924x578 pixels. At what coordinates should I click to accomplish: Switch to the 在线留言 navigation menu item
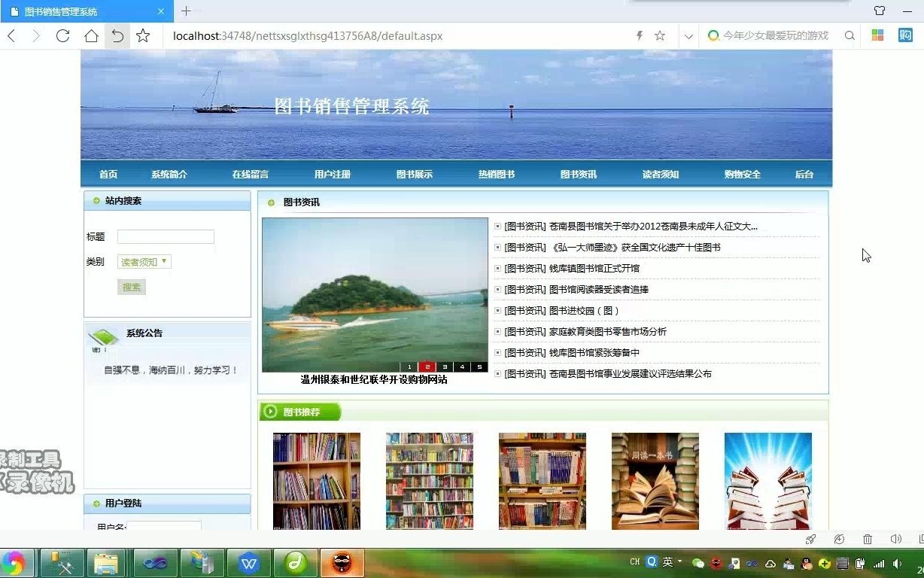tap(250, 174)
